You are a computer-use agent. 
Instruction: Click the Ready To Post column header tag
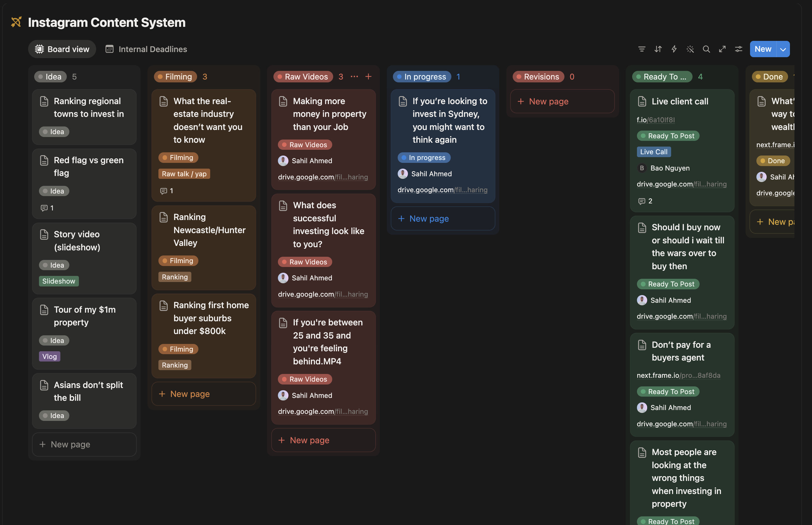(662, 77)
